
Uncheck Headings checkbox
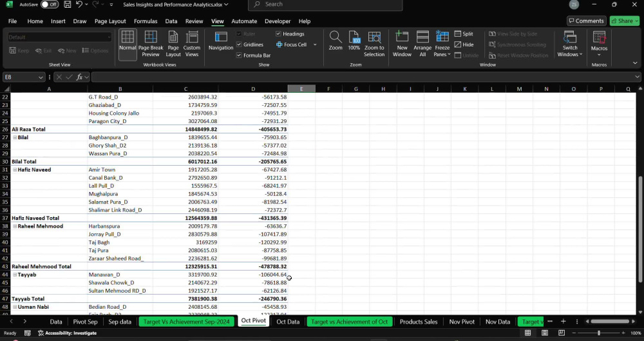[278, 34]
